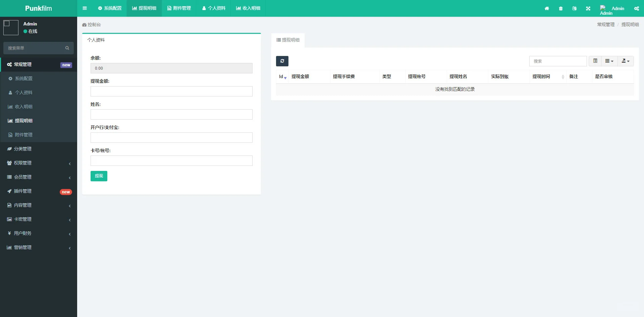Open 个人资料 in sidebar
Viewport: 644px width, 317px height.
[39, 92]
